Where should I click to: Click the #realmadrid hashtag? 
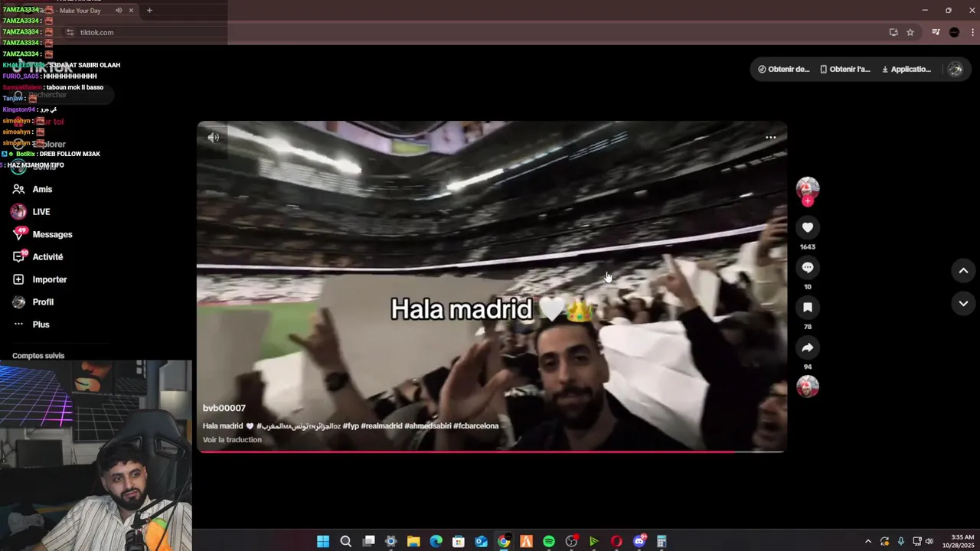[381, 426]
